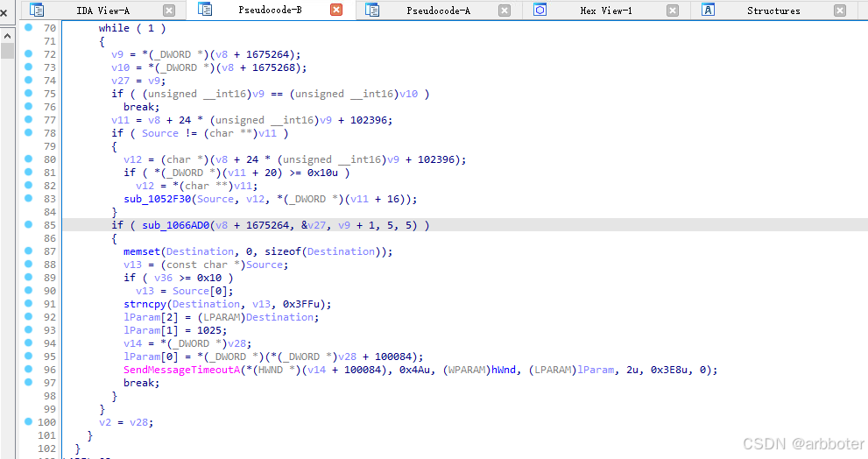This screenshot has width=868, height=459.
Task: Click memset call on line 87
Action: (141, 251)
